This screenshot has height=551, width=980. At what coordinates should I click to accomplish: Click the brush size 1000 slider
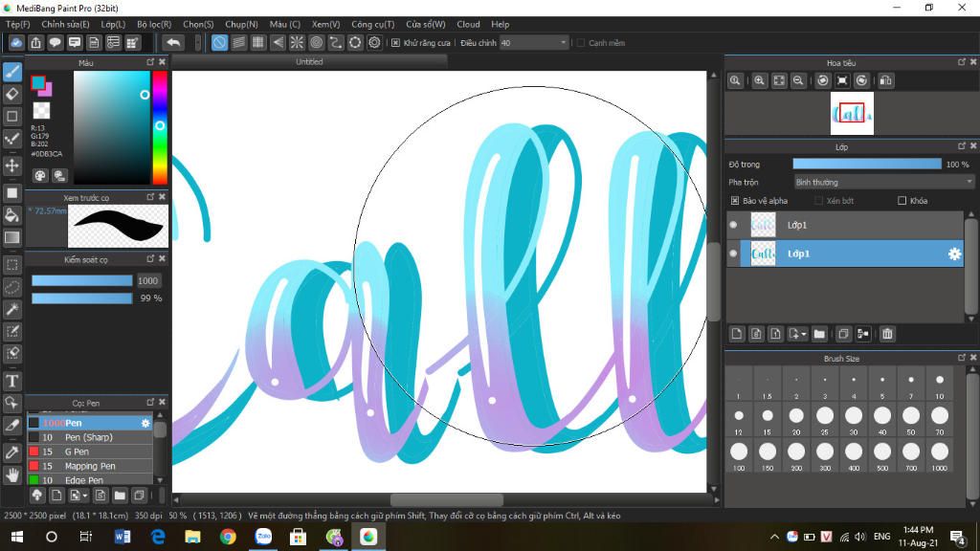82,280
